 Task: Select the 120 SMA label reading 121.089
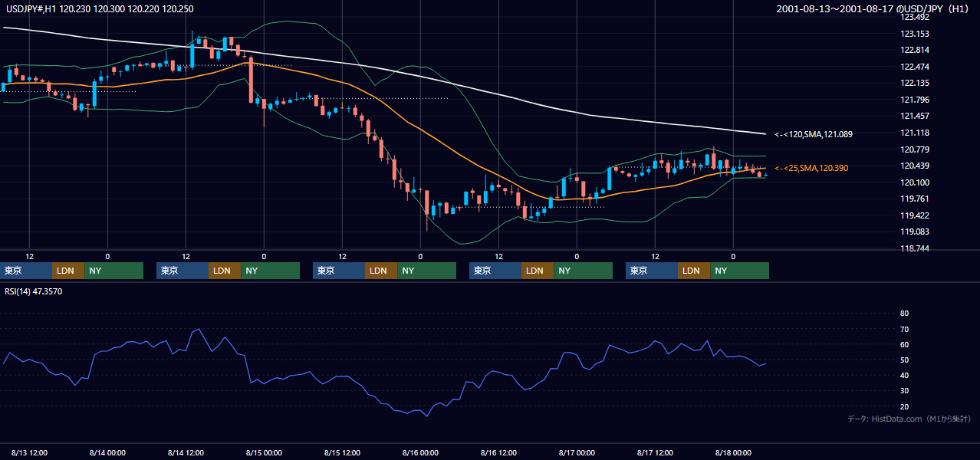(x=814, y=134)
